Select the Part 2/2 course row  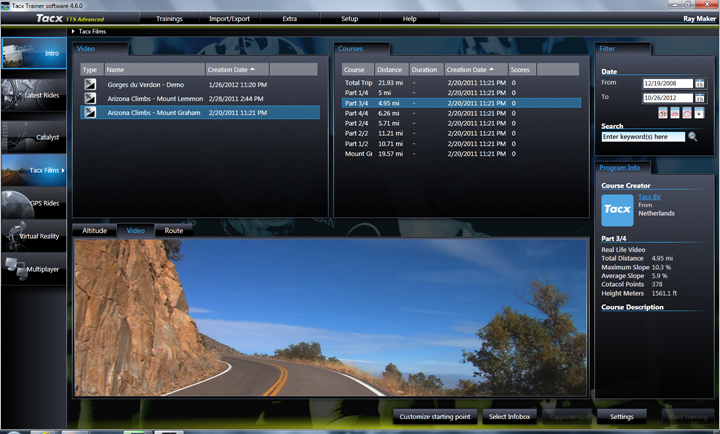point(461,133)
